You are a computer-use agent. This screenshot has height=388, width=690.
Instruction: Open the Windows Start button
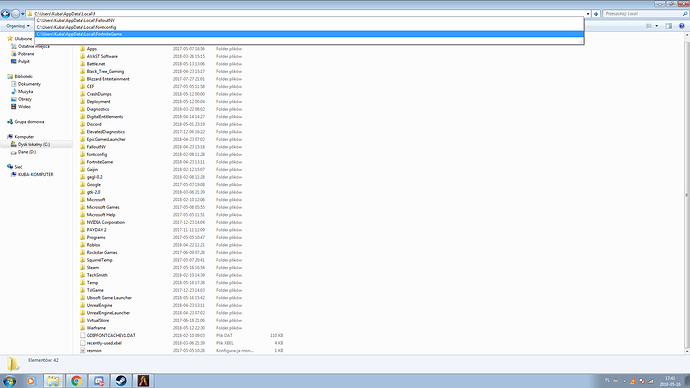[10, 381]
